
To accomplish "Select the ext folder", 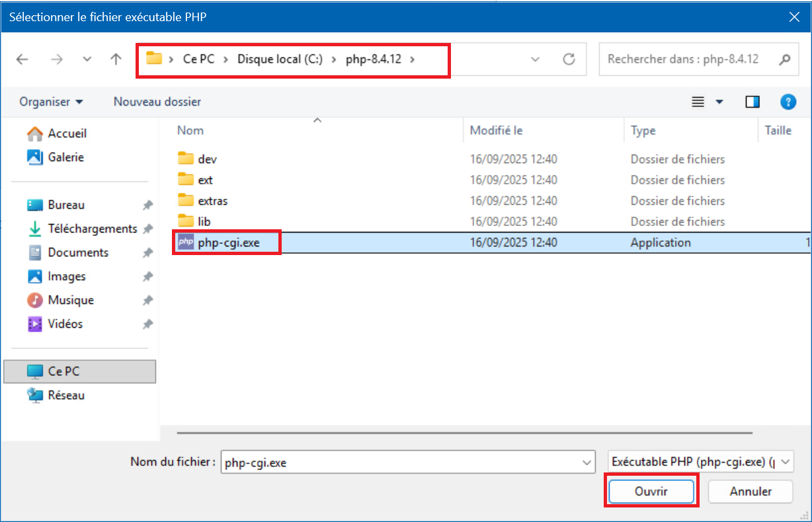I will pos(205,180).
